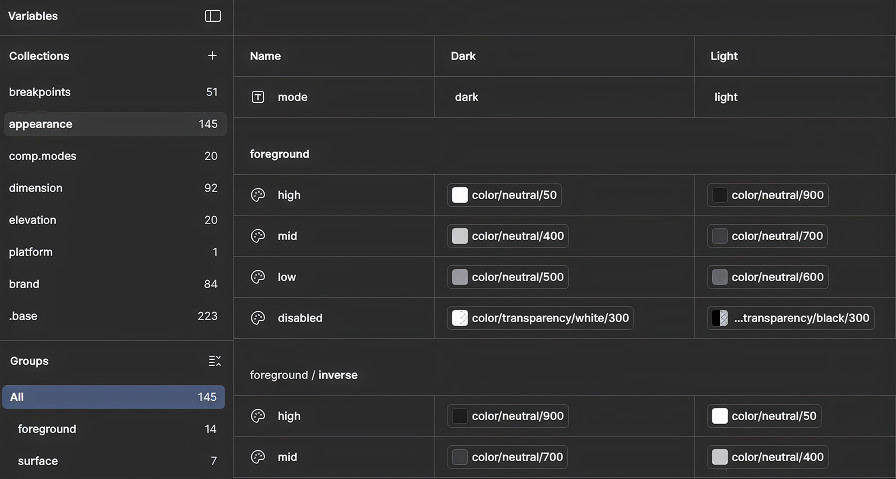Open the comp.modes collection
The width and height of the screenshot is (896, 479).
point(43,156)
